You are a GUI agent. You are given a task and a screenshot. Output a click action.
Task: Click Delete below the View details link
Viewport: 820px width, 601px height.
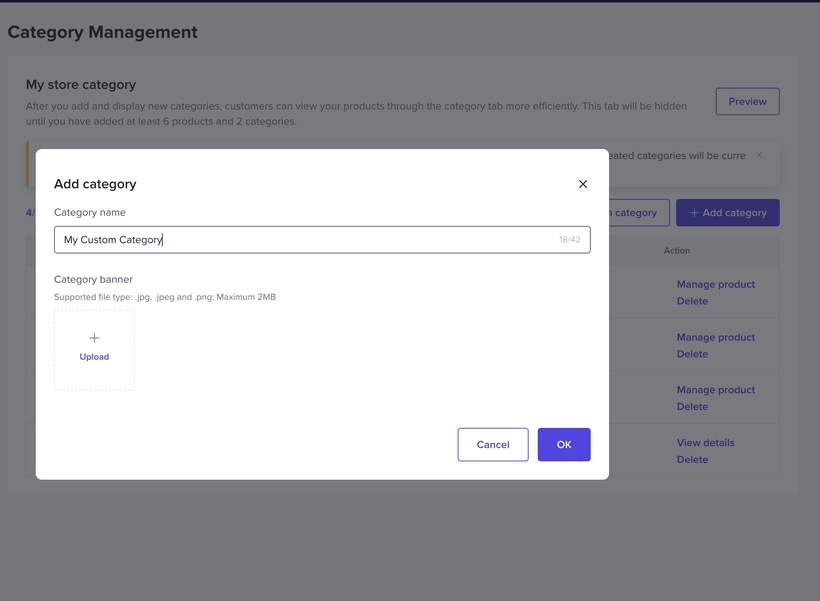pos(692,460)
